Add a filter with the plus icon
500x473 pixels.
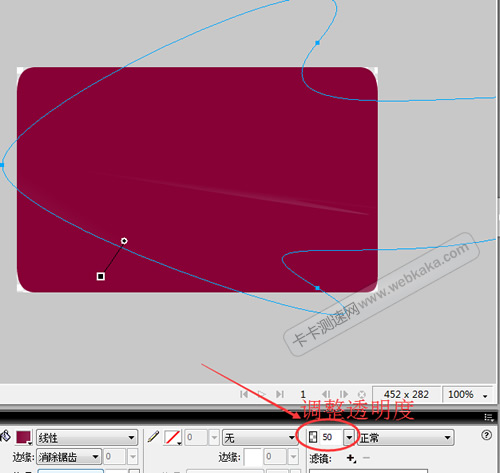(351, 458)
